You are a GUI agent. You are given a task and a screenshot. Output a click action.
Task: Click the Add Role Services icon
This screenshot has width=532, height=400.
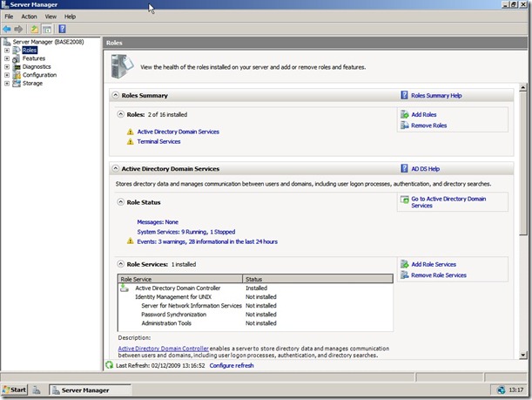[x=404, y=264]
